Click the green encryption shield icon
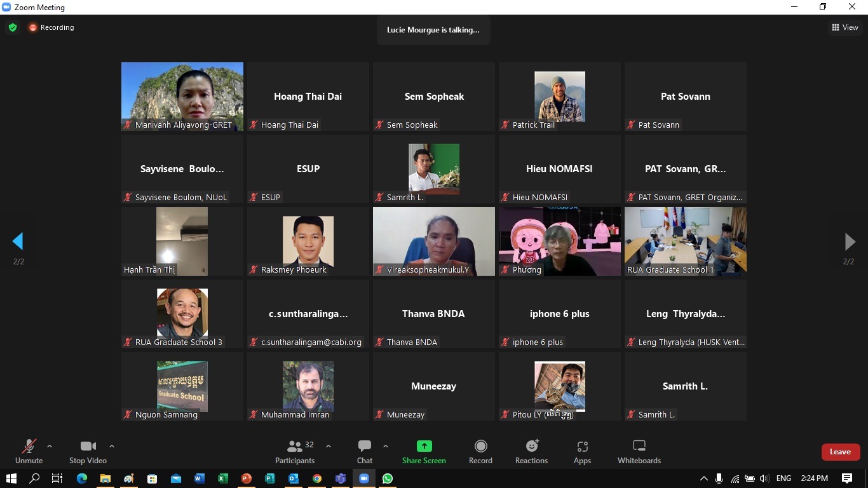The image size is (868, 488). [x=13, y=27]
